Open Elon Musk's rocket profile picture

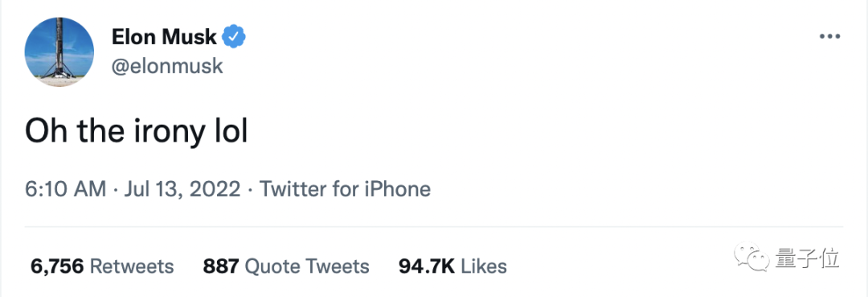tap(59, 52)
